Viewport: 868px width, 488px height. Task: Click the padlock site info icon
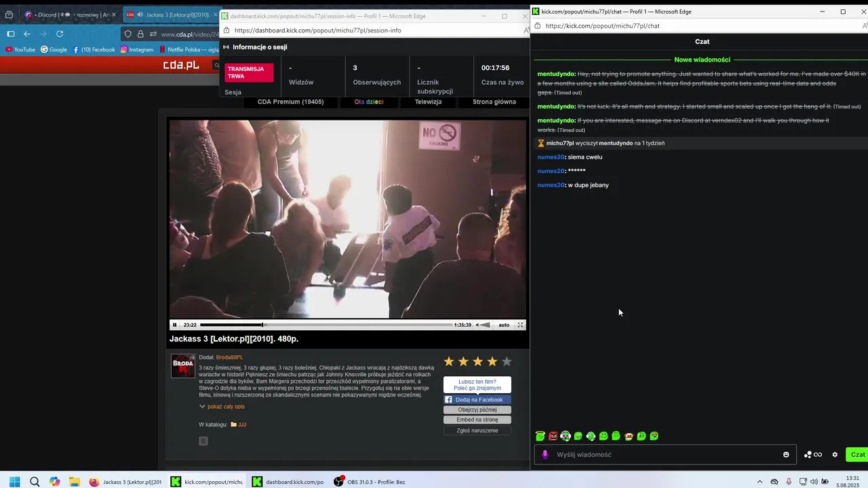[x=140, y=34]
